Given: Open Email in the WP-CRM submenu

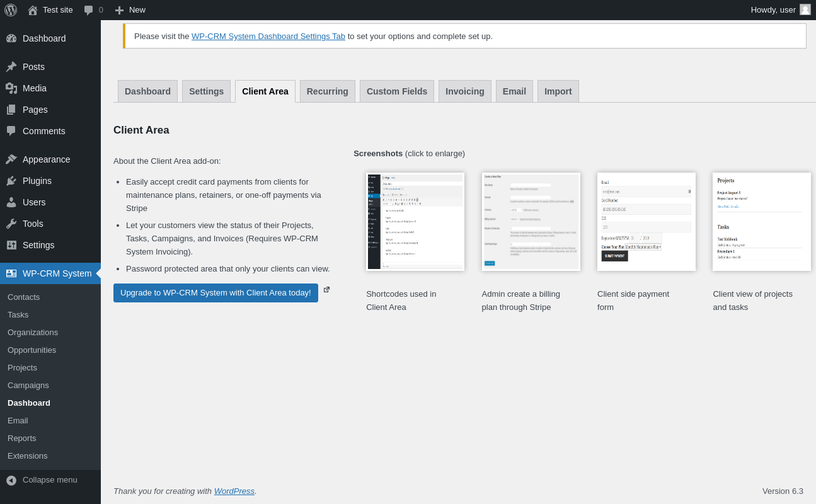Looking at the screenshot, I should 18,421.
